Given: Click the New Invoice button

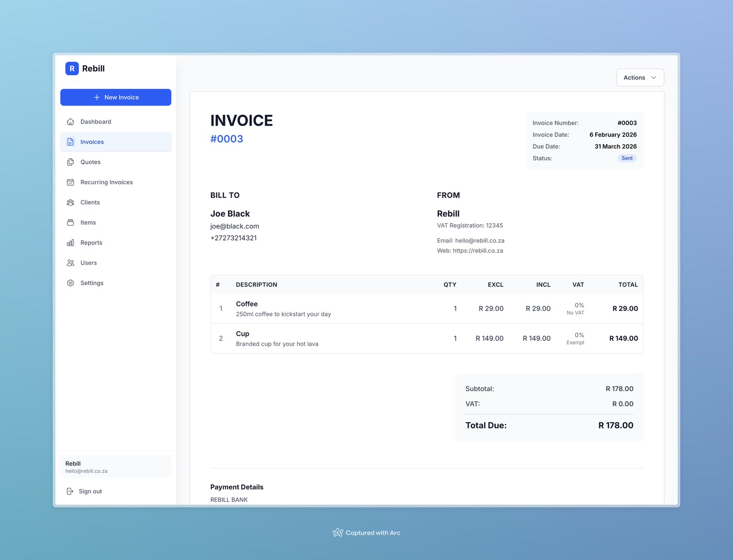Looking at the screenshot, I should pos(116,97).
